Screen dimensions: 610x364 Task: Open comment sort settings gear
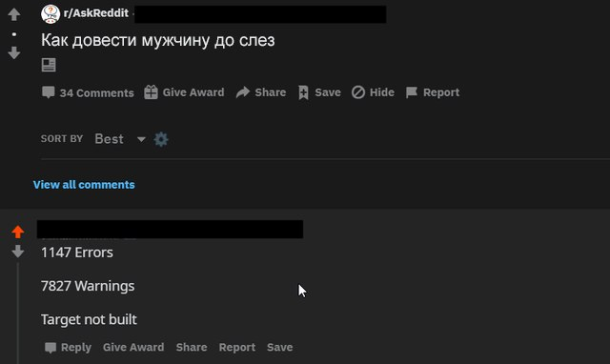pos(161,139)
